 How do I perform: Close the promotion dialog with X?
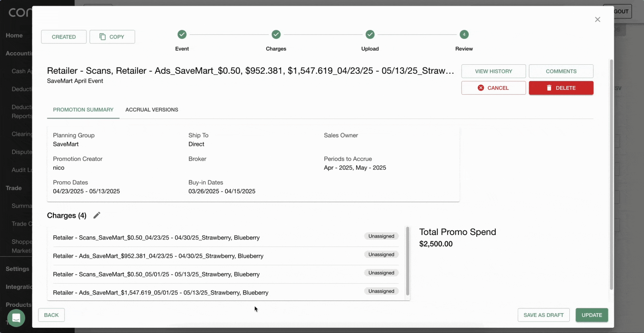pos(597,20)
